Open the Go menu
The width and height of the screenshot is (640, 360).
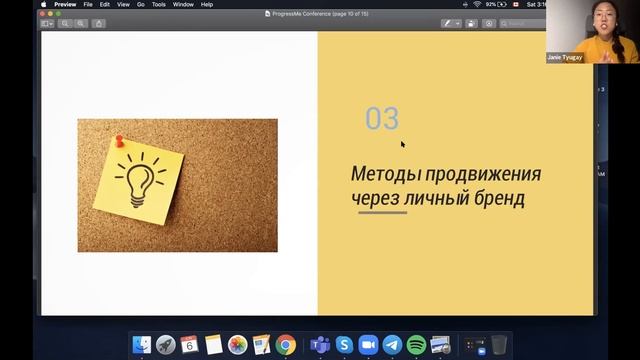[x=141, y=4]
